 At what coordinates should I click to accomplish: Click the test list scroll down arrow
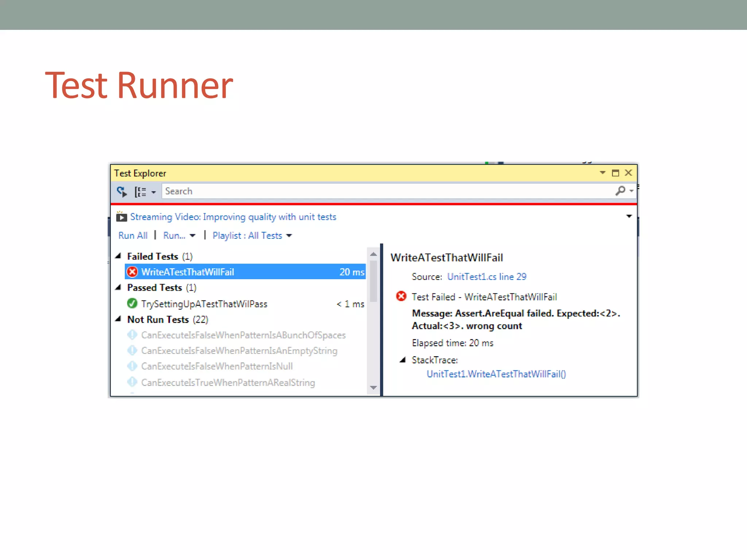(373, 388)
